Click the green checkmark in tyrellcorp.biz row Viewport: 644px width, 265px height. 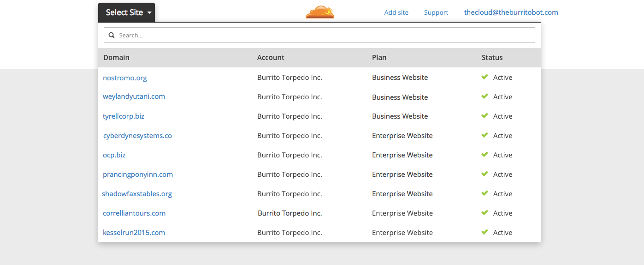484,116
